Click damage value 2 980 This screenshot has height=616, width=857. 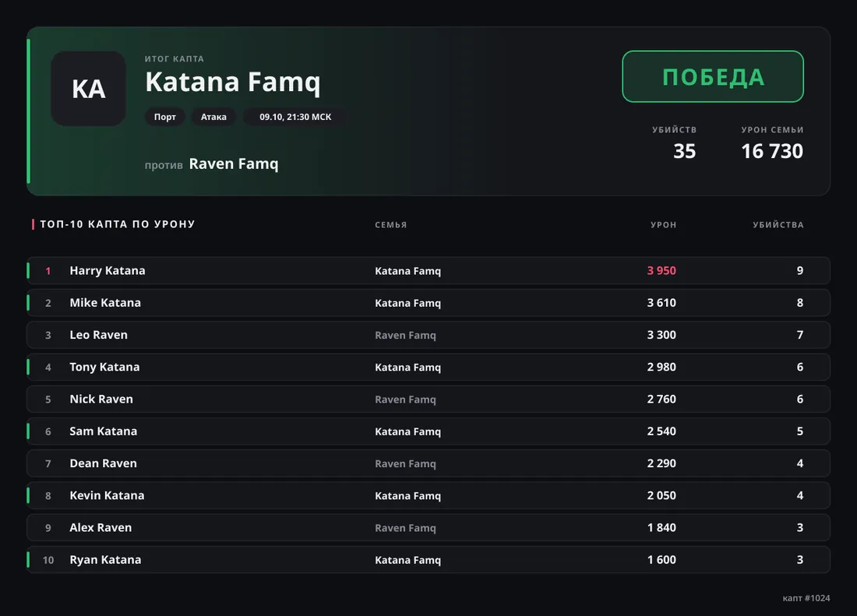pos(661,368)
